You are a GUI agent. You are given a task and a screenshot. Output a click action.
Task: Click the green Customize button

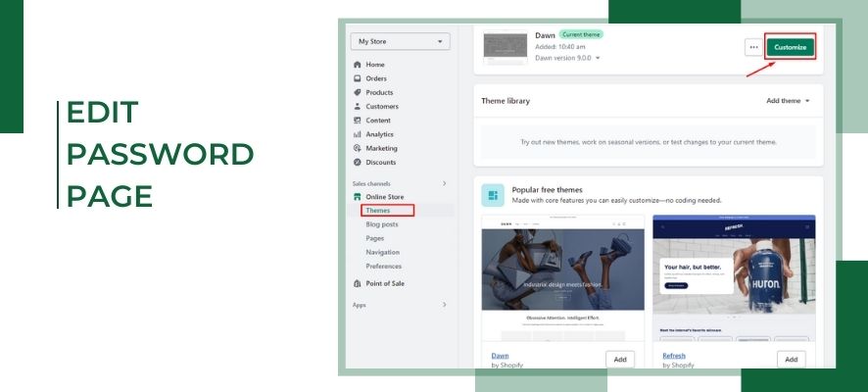pos(790,47)
